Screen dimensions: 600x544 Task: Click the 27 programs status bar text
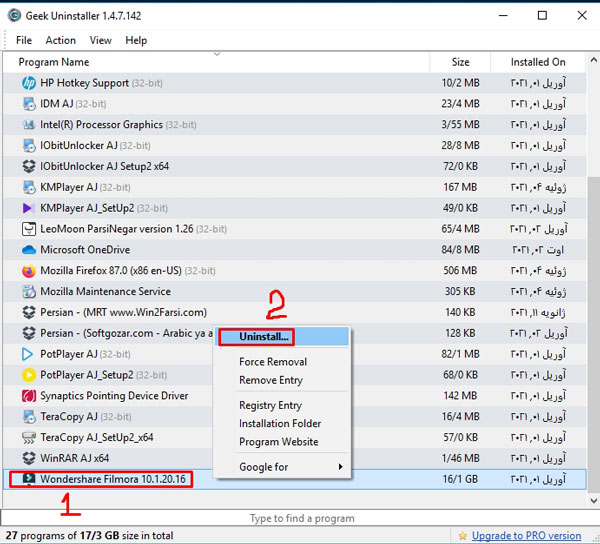coord(90,536)
